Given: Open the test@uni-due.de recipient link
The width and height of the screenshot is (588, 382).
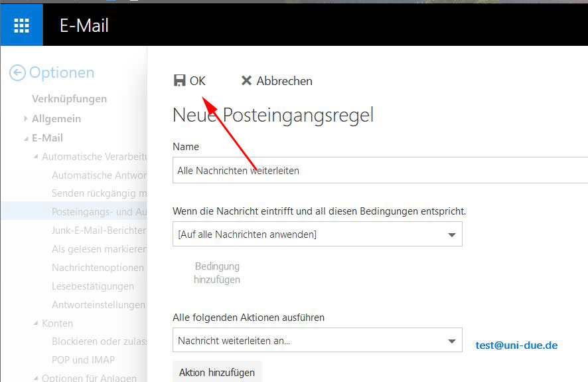Looking at the screenshot, I should 516,345.
